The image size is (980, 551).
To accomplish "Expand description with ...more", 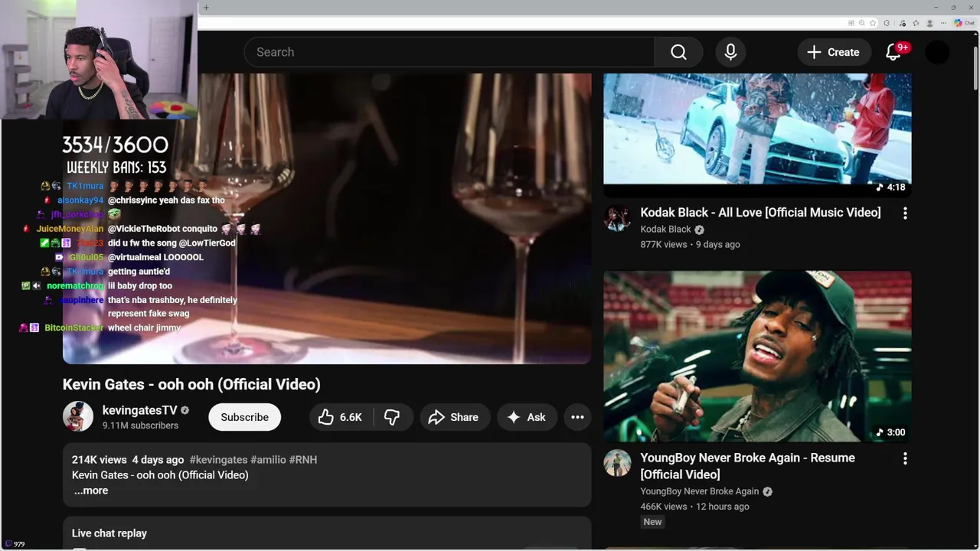I will pos(91,491).
